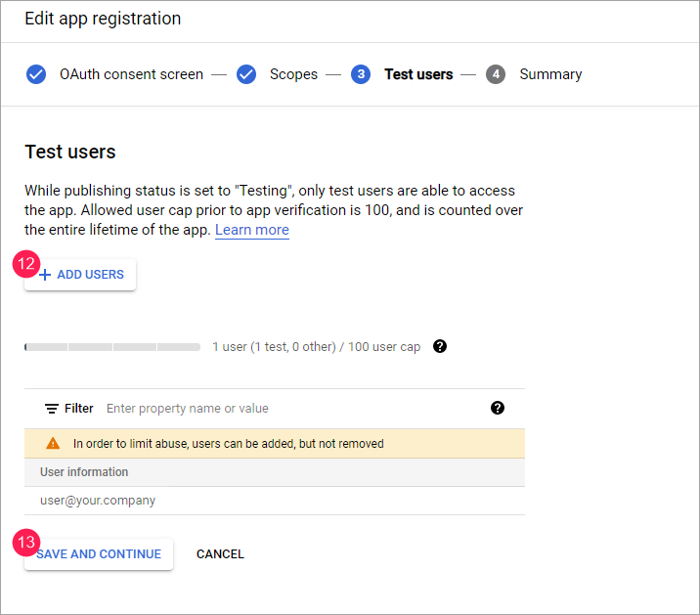Select the Test users step label
700x615 pixels.
coord(418,74)
